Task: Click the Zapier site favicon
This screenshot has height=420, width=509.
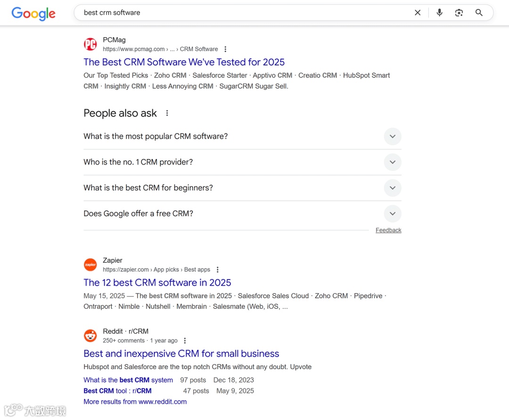Action: 90,265
